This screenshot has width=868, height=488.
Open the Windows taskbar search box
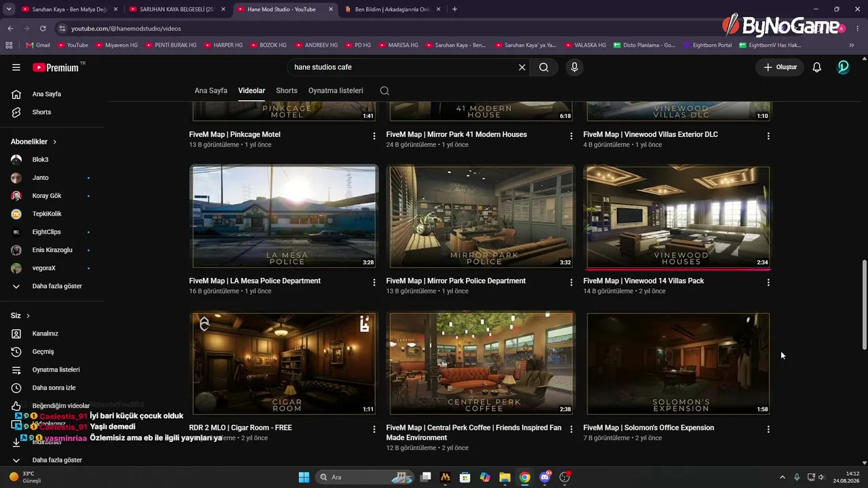[x=366, y=477]
